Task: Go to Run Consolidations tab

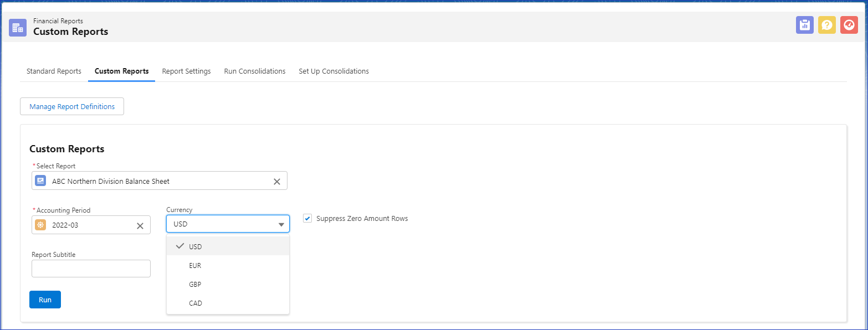Action: click(254, 71)
